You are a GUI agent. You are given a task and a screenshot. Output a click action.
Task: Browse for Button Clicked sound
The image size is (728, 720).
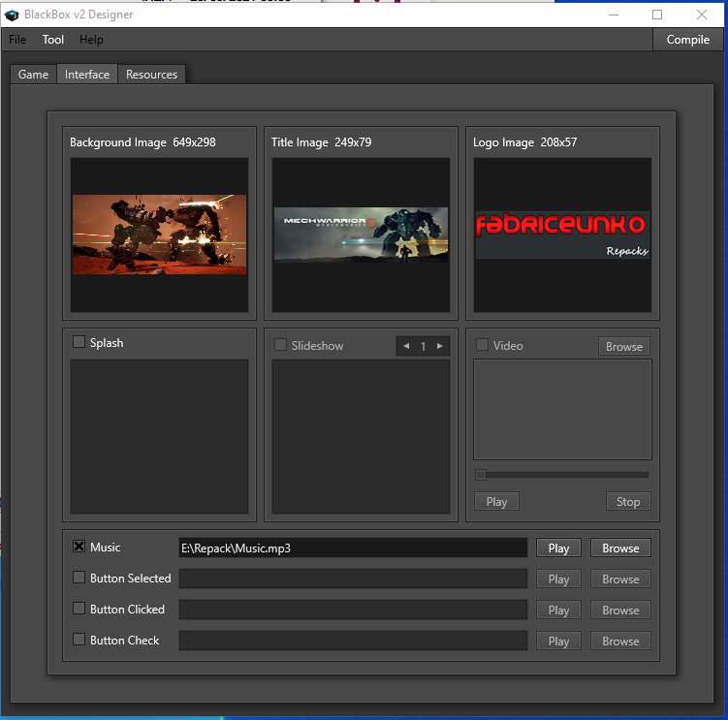tap(620, 610)
